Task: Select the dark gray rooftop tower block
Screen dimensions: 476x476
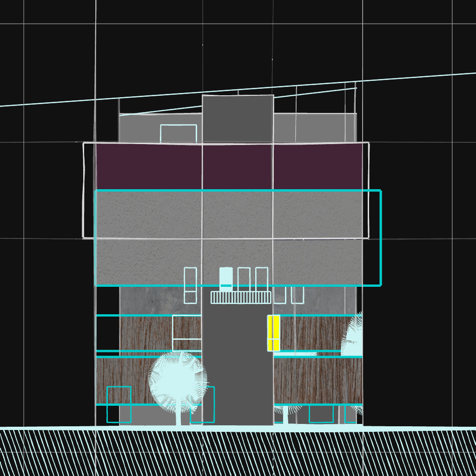Action: coord(238,119)
